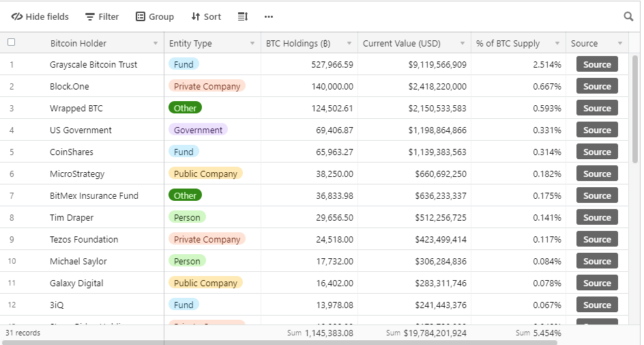Click Fund tag for 3iQ row

(x=184, y=304)
